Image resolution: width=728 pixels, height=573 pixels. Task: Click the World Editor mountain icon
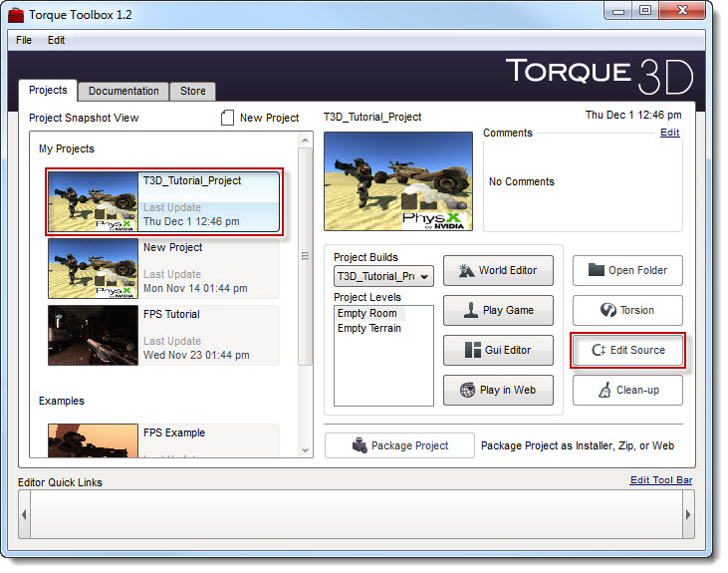tap(466, 270)
